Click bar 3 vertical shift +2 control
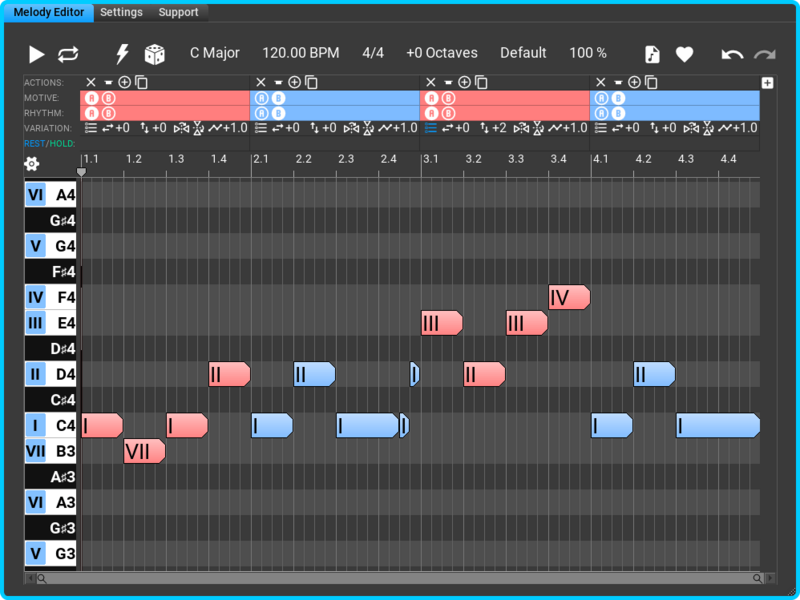This screenshot has height=600, width=800. 493,128
